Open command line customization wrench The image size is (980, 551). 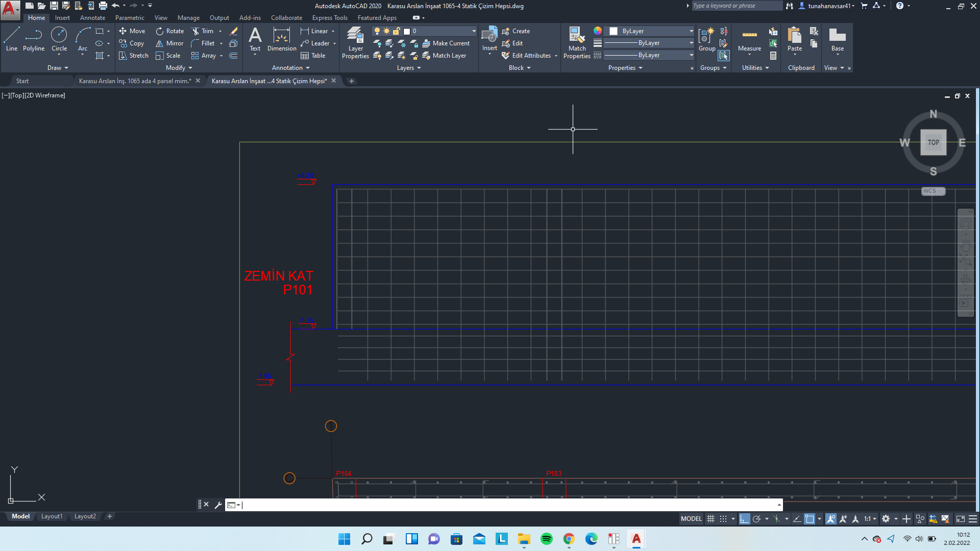click(x=218, y=505)
